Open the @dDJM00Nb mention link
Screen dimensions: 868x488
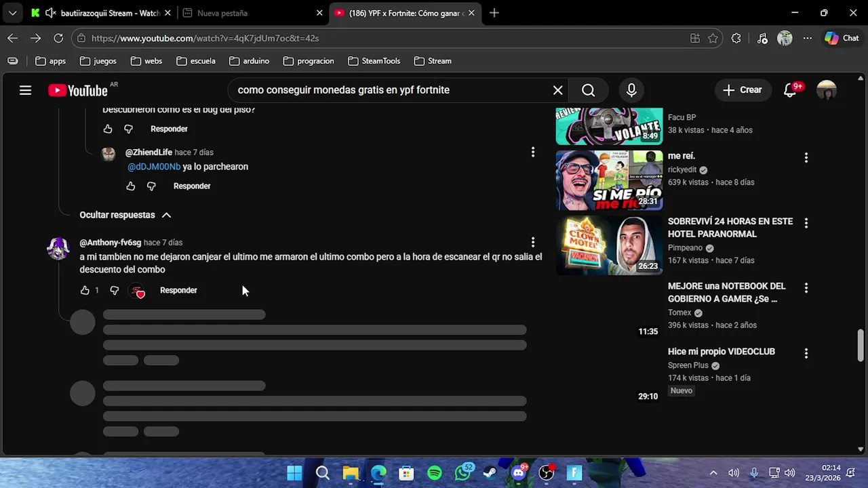[154, 167]
